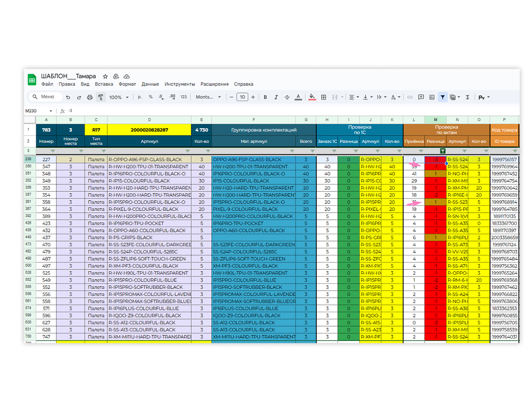The width and height of the screenshot is (532, 412).
Task: View the cloud save status icon
Action: [127, 76]
